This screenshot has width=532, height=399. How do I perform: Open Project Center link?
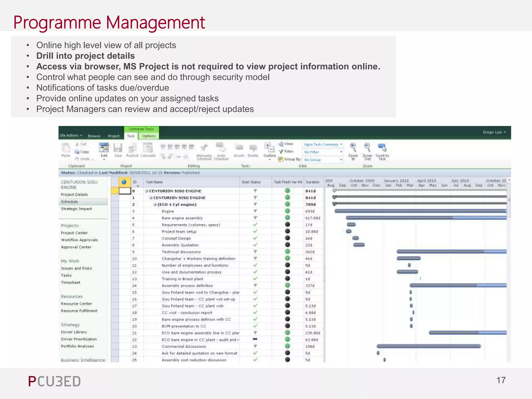[74, 233]
